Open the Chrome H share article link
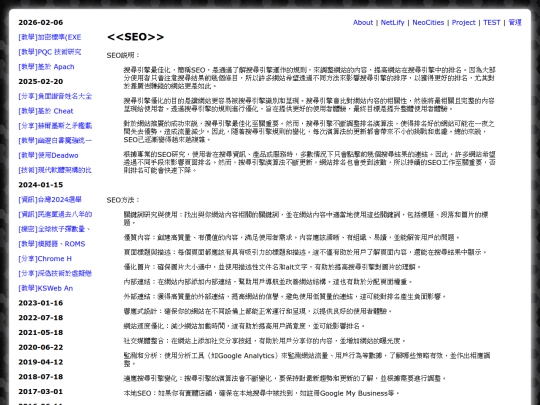This screenshot has width=540, height=405. pos(45,259)
